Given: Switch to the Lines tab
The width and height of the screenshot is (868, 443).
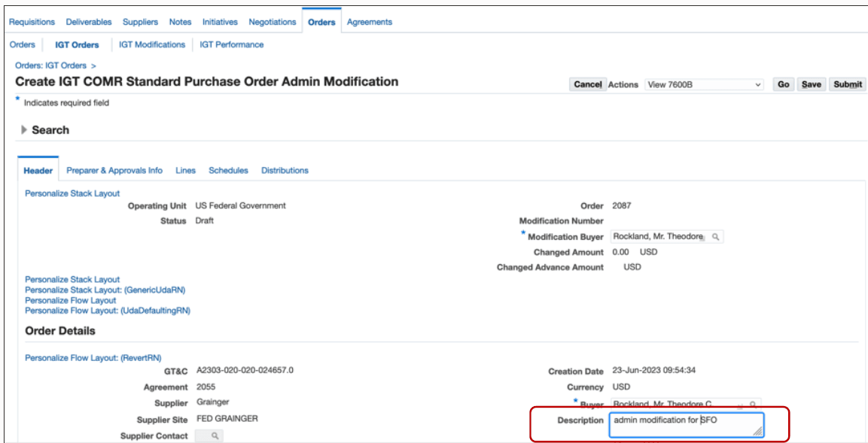Looking at the screenshot, I should [185, 170].
